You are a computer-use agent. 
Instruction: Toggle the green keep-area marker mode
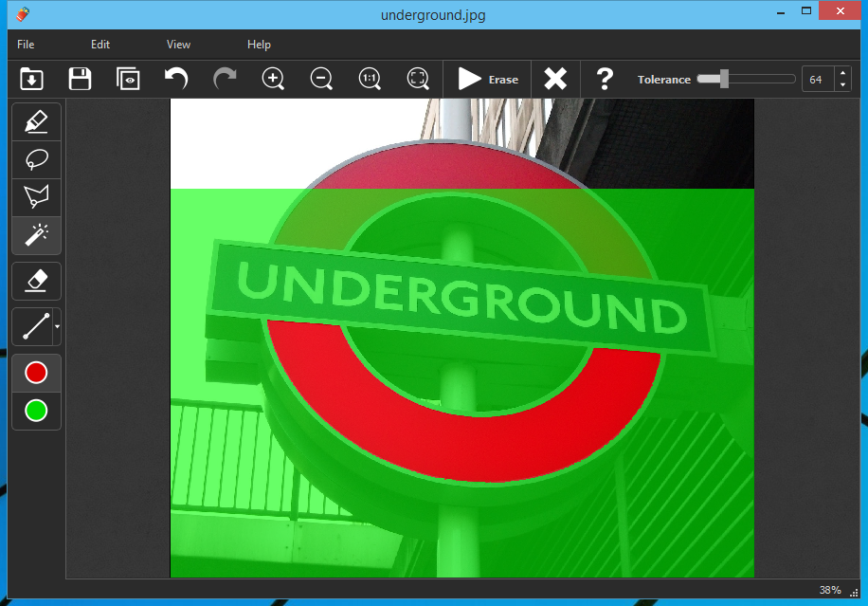(36, 411)
